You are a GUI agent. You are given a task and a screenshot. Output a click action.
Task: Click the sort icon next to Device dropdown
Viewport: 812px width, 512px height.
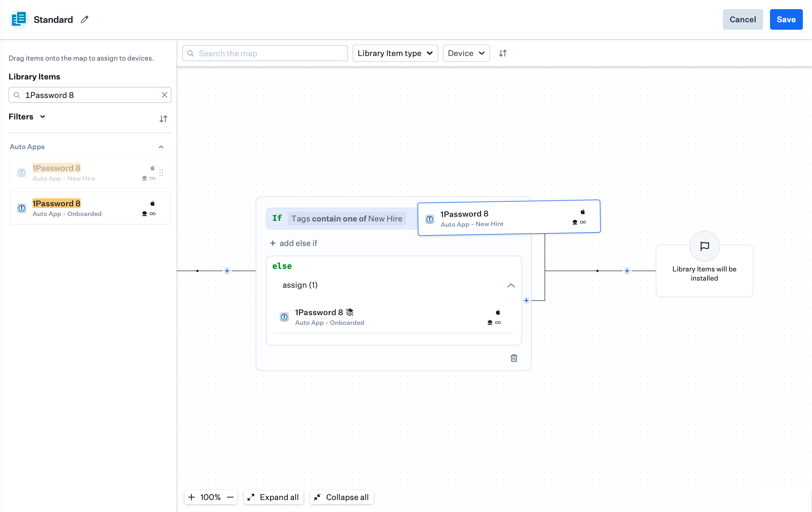pyautogui.click(x=503, y=53)
